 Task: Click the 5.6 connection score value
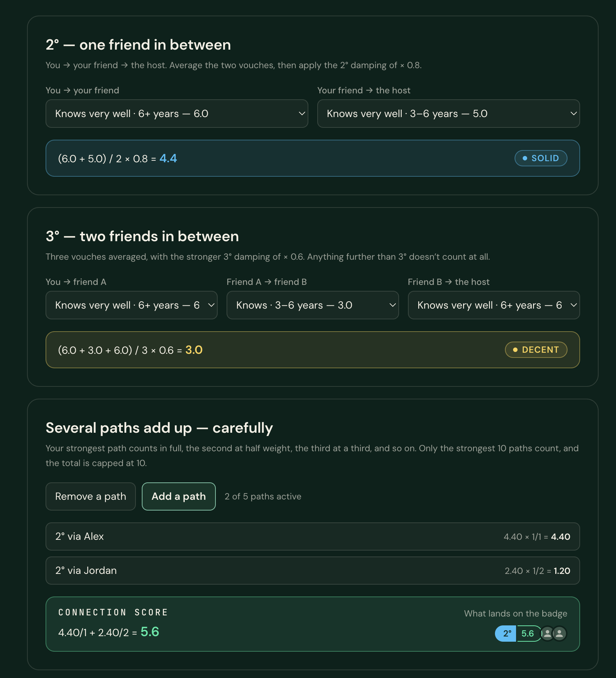pos(150,631)
